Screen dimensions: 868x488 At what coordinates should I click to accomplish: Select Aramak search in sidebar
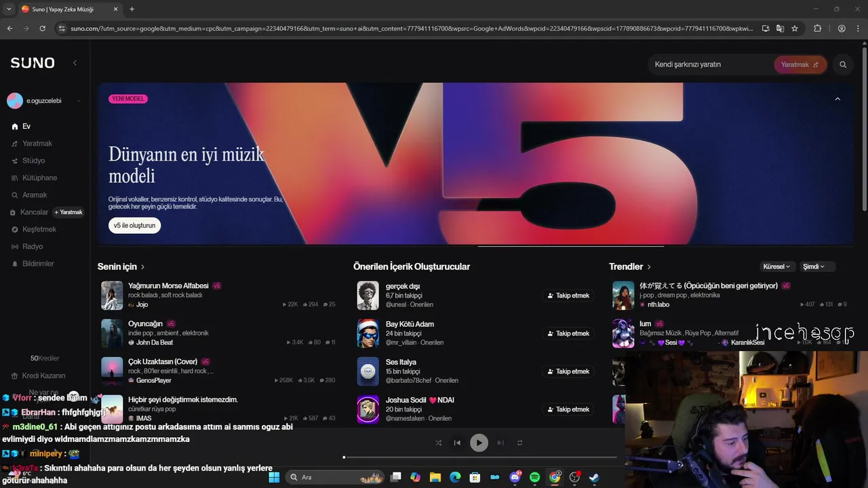[x=30, y=195]
